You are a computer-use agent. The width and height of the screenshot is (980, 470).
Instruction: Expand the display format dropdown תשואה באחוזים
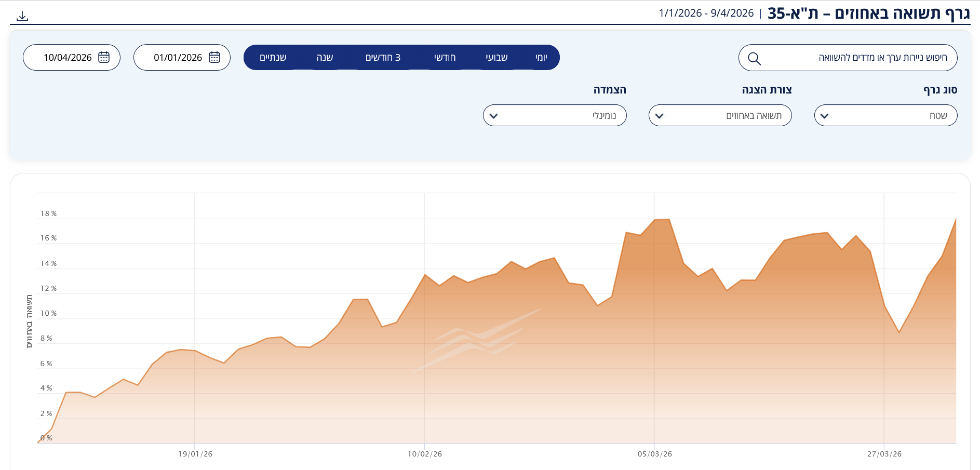coord(720,115)
